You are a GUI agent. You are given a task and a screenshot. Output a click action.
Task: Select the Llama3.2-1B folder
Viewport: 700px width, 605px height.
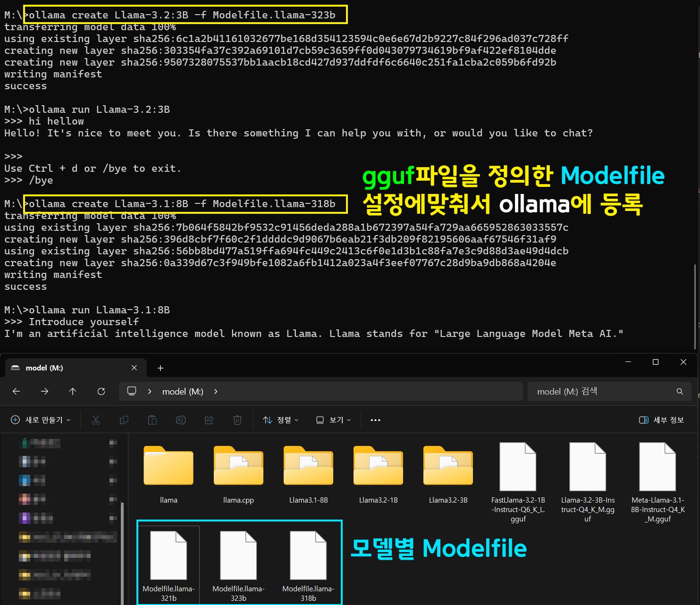point(378,474)
